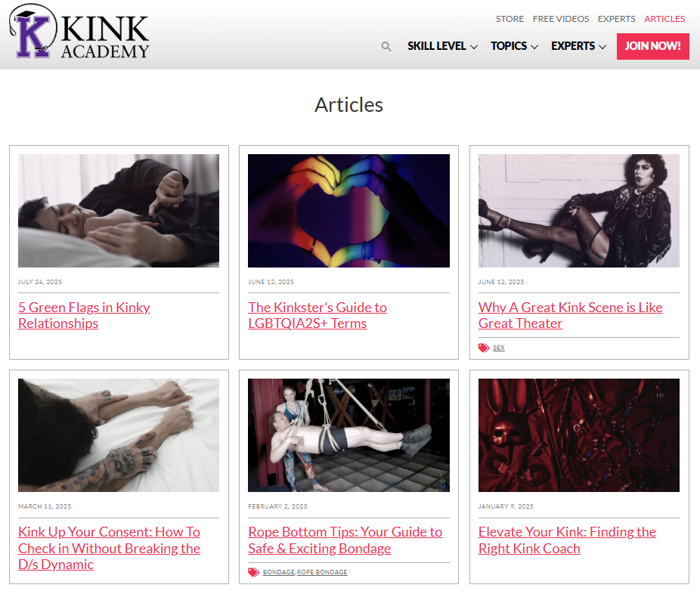Click the rainbow heart hands thumbnail
The width and height of the screenshot is (700, 594).
point(348,211)
